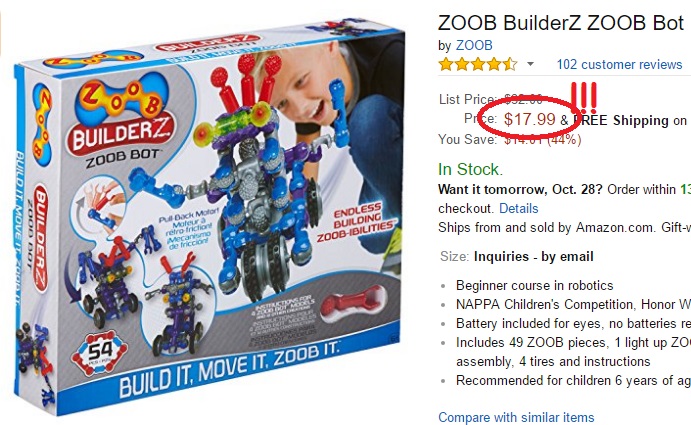691x425 pixels.
Task: Click the FREE Shipping text
Action: tap(626, 120)
